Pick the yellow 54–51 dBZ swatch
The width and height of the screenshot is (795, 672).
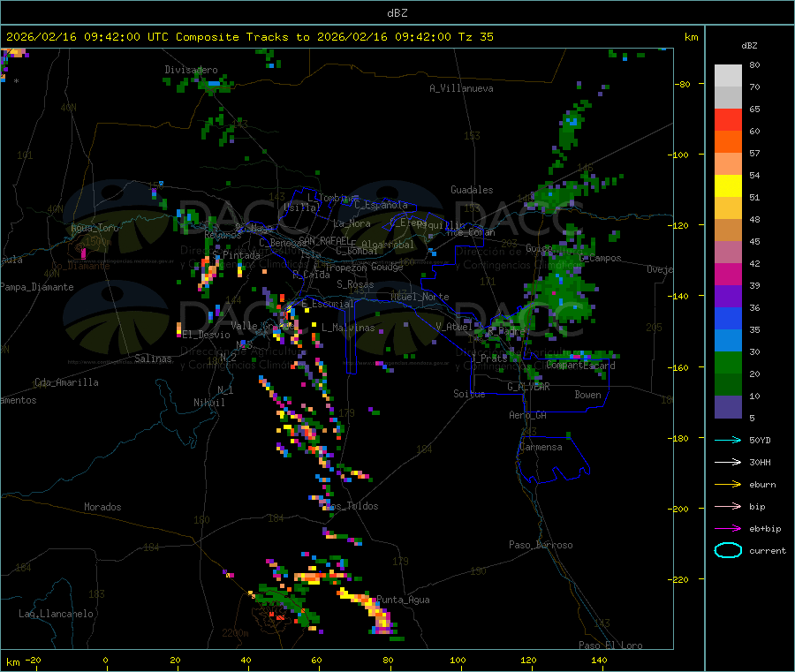coord(728,186)
